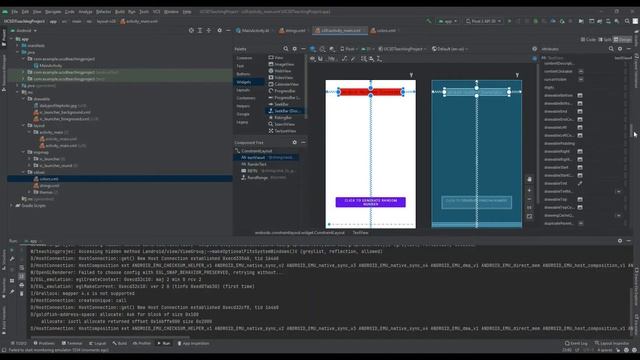Image resolution: width=640 pixels, height=360 pixels.
Task: Click the design surface select icon
Action: point(313,49)
